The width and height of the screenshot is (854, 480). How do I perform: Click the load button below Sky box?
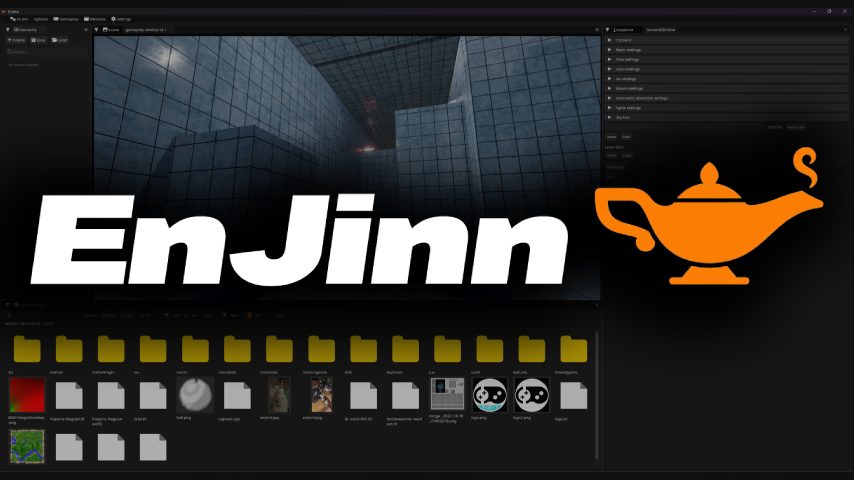[626, 137]
